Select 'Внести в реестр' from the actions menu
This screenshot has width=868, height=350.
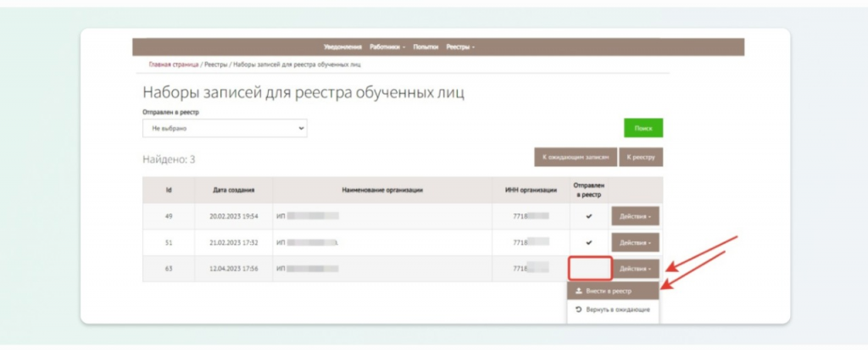(612, 291)
